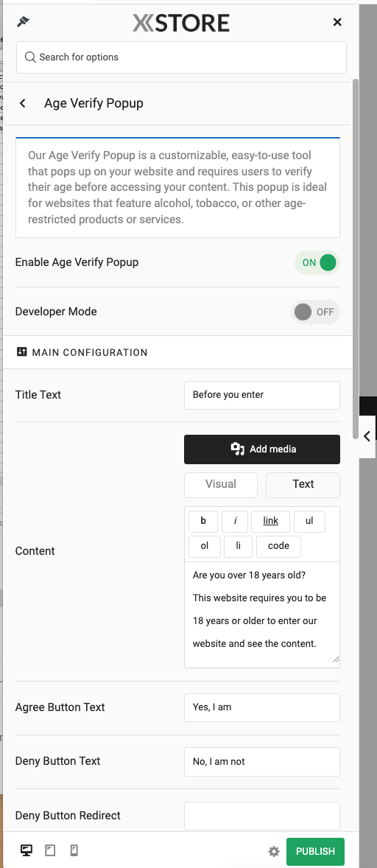Click the green Publish button
The image size is (377, 868).
[315, 851]
